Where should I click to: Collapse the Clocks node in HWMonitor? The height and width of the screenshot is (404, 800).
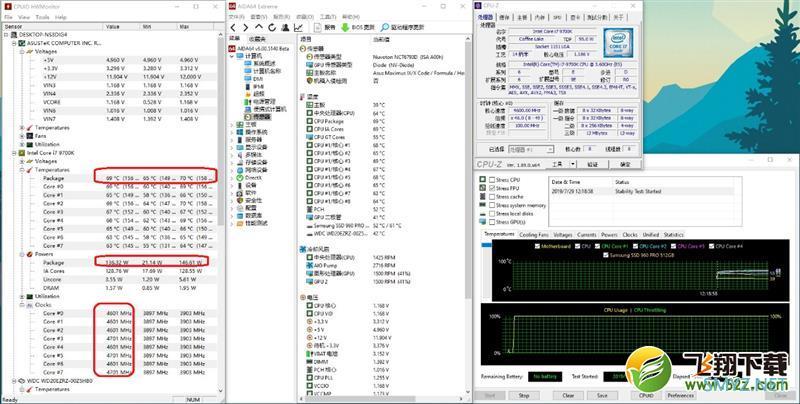(22, 305)
